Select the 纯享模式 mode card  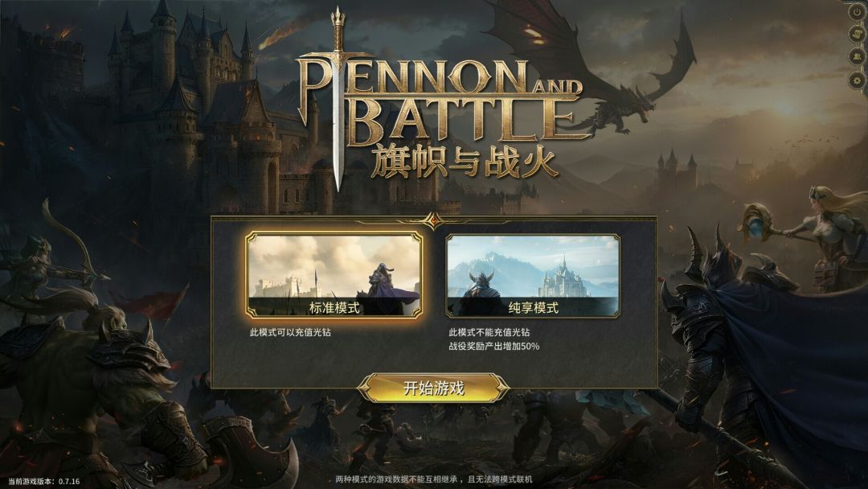coord(533,275)
